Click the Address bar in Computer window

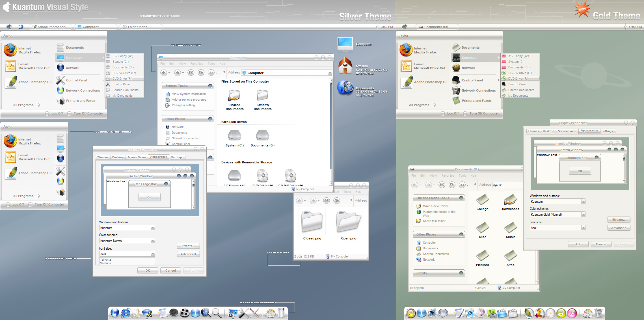tap(288, 73)
